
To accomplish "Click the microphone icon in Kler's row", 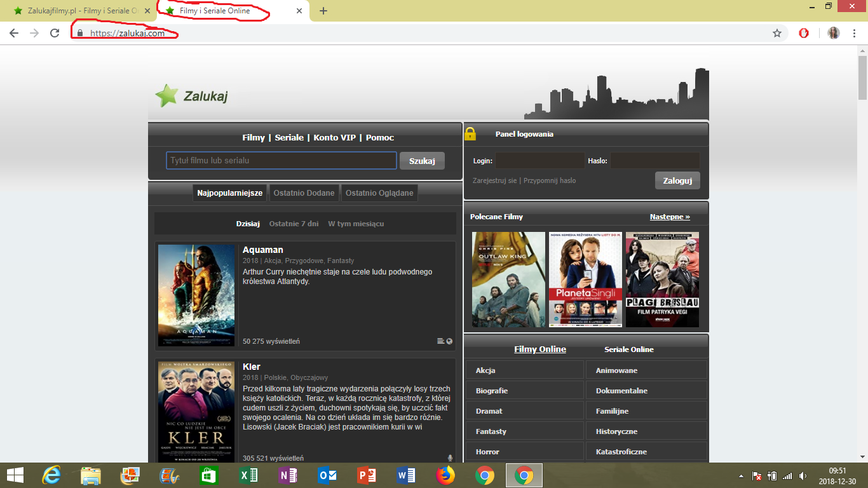I will click(x=450, y=458).
